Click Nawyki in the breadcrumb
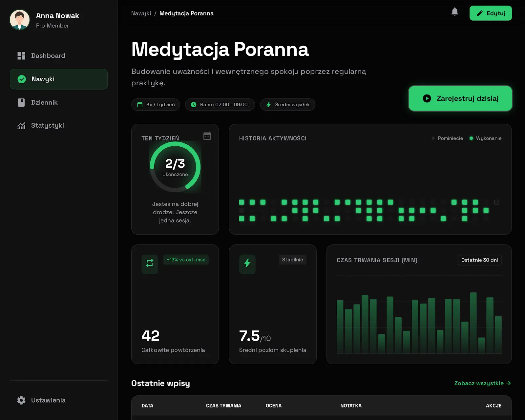525x420 pixels. (x=141, y=13)
